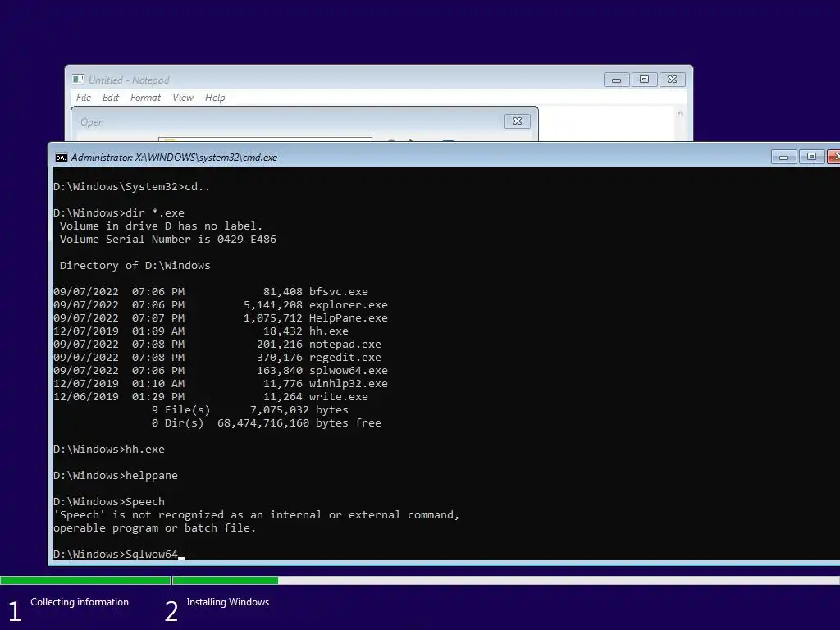Click the cmd.exe window title text
The image size is (840, 630).
point(174,157)
